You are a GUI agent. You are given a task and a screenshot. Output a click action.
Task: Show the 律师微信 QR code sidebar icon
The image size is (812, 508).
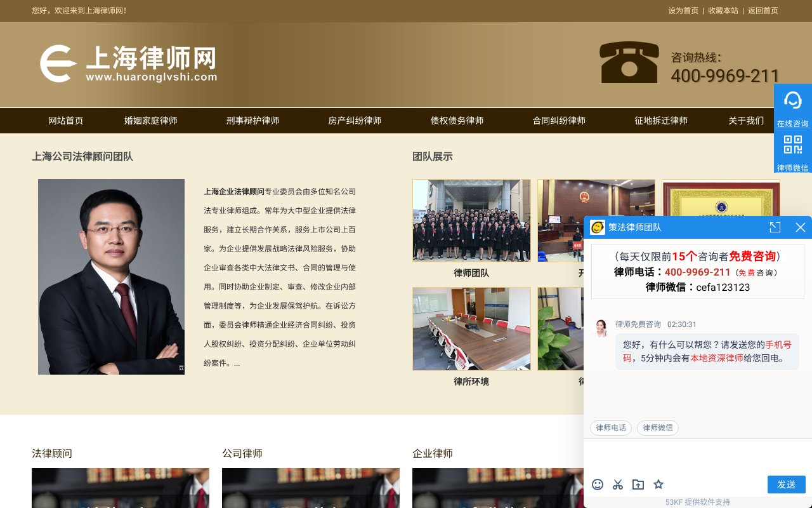coord(792,145)
